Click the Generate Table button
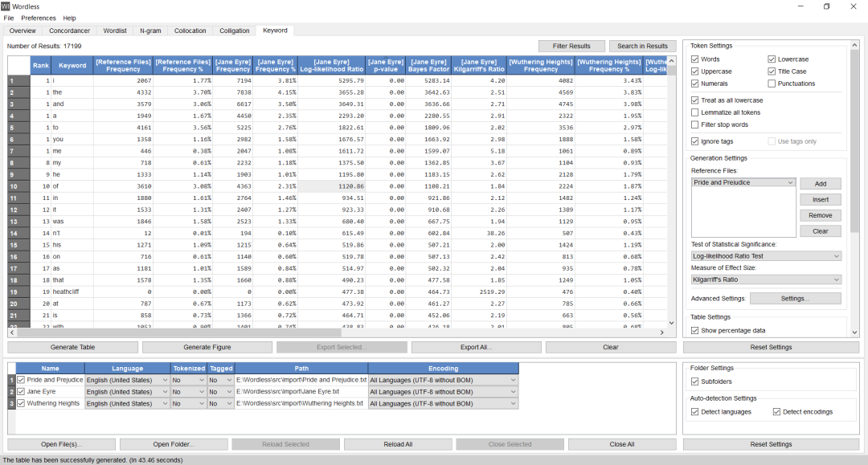Viewport: 868px width, 465px height. pos(72,347)
